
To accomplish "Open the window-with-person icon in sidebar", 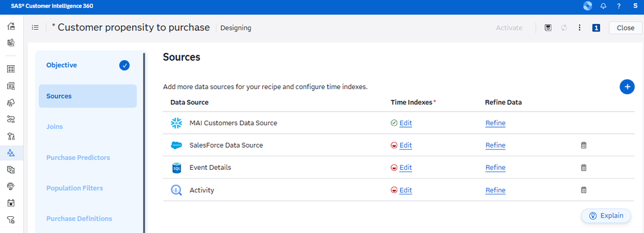I will [x=11, y=86].
